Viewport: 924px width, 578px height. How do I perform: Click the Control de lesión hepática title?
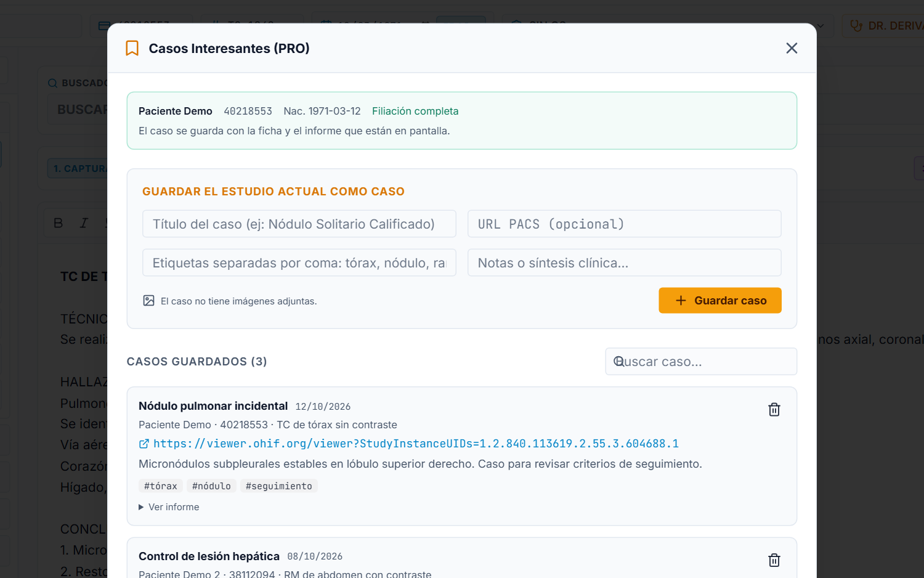click(209, 556)
